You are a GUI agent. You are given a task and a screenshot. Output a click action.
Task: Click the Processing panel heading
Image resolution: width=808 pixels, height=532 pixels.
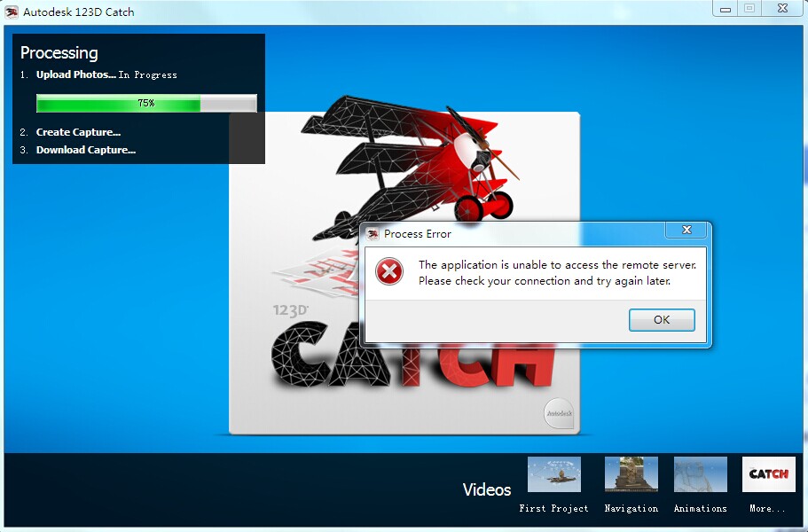[x=59, y=52]
